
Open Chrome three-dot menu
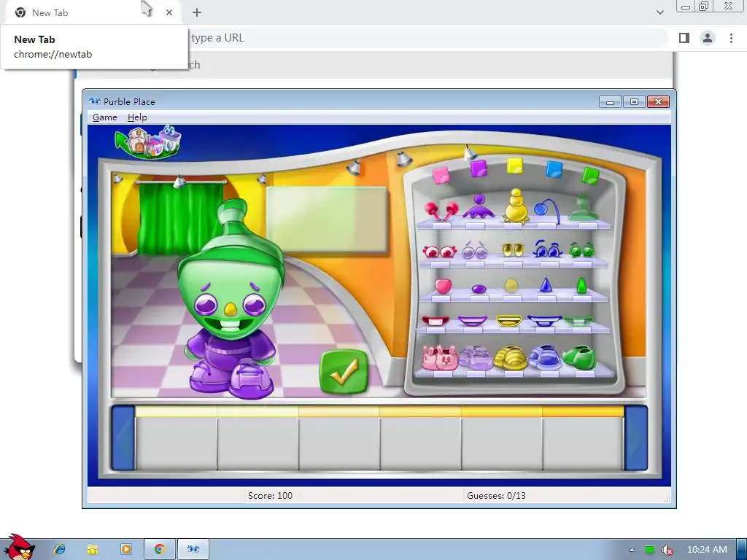(731, 38)
